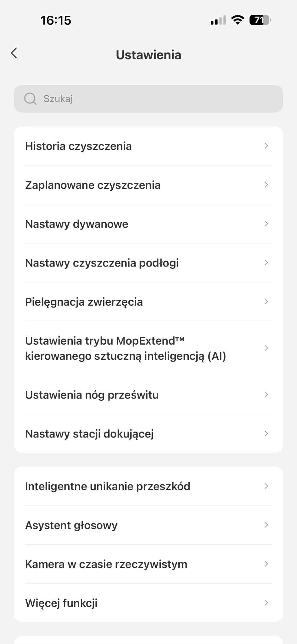
Task: Expand chevron for Inteligentne unikanie przeszkód
Action: click(266, 486)
